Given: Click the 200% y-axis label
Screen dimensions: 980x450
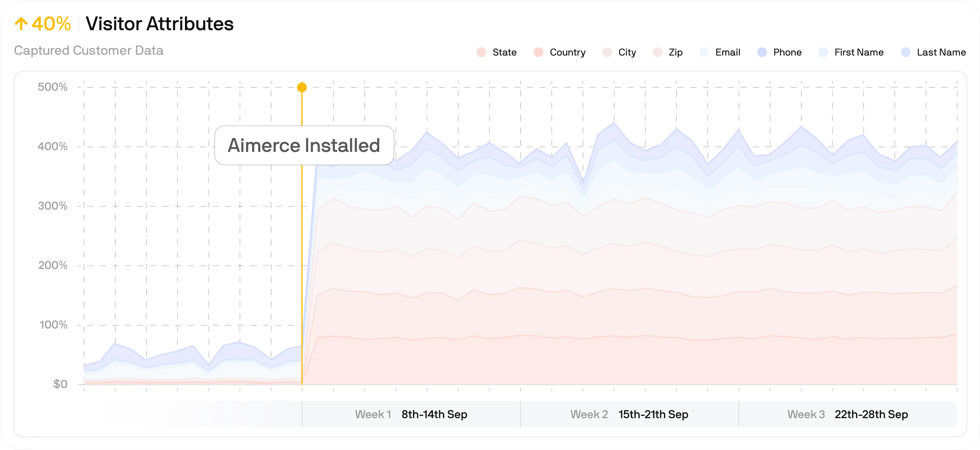Looking at the screenshot, I should [52, 265].
